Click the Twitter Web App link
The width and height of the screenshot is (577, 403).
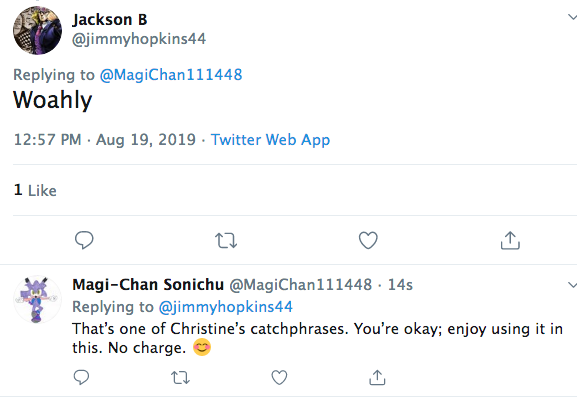point(270,140)
